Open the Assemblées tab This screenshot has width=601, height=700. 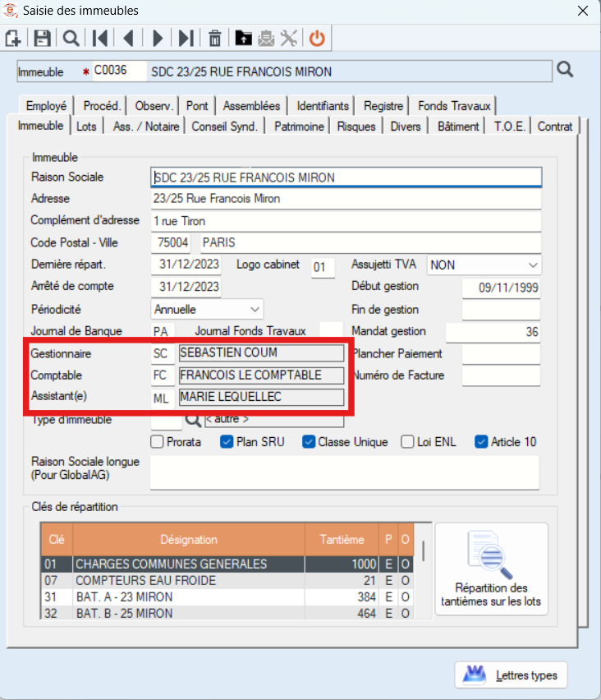(x=251, y=106)
